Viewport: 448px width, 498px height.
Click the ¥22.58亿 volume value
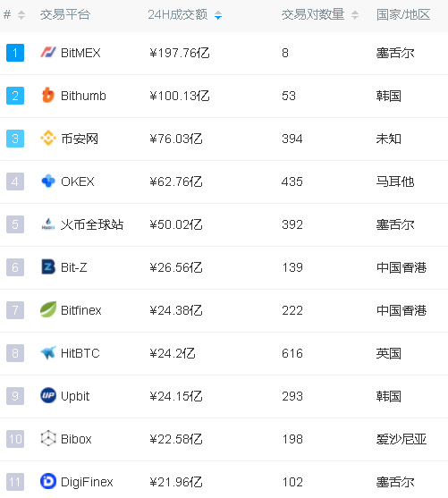pyautogui.click(x=176, y=439)
